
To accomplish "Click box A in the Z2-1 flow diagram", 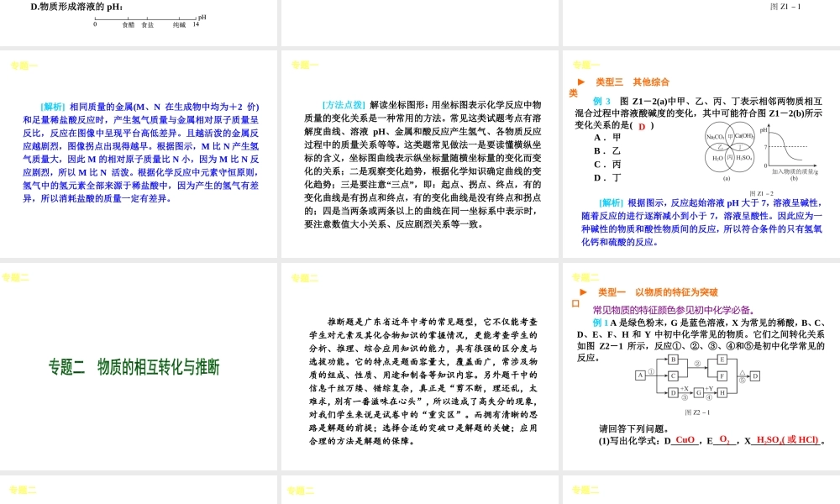I will click(x=640, y=375).
